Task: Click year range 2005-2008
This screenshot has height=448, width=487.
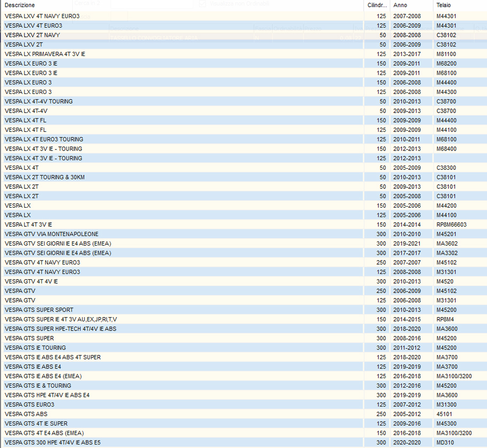Action: coord(407,196)
